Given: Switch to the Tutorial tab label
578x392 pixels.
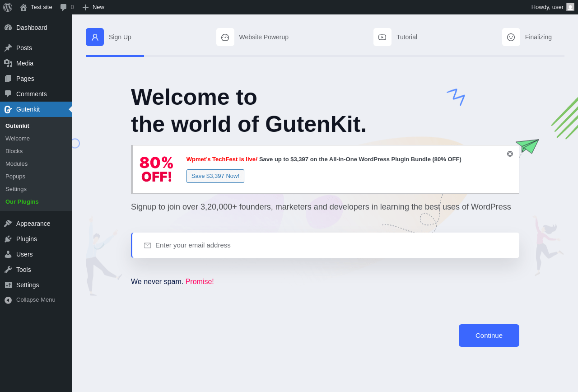Looking at the screenshot, I should pos(407,37).
